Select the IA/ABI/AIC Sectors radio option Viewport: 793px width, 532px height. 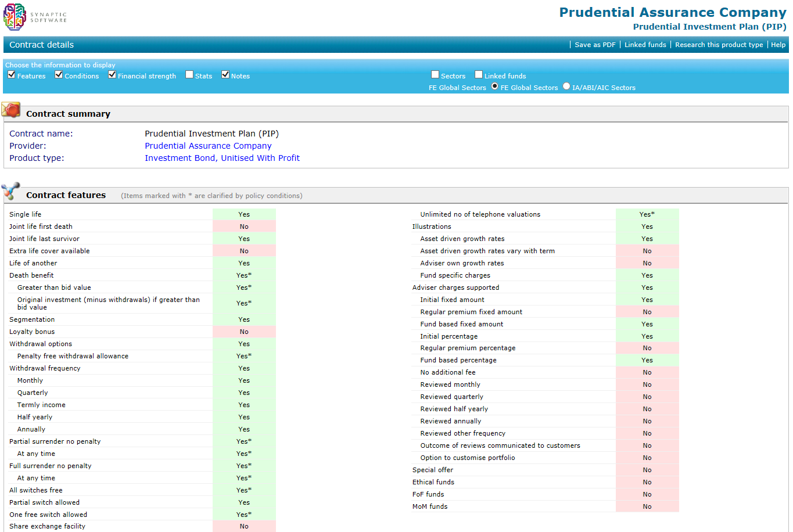click(566, 86)
